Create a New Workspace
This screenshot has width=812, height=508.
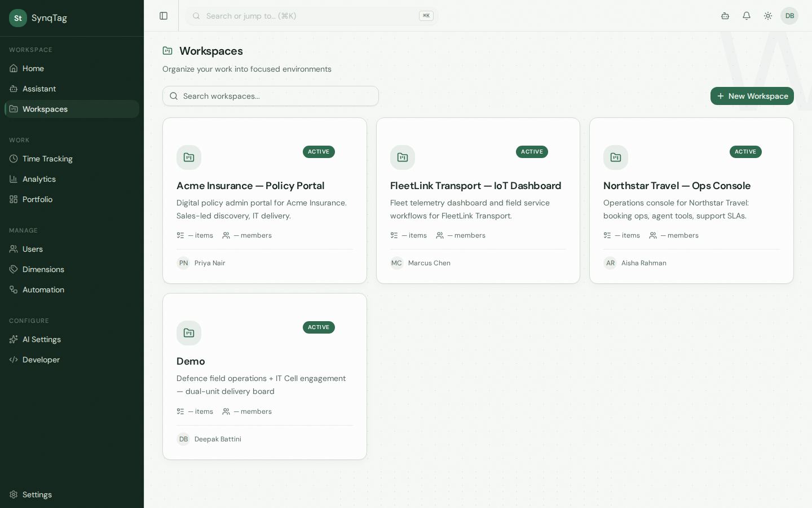tap(752, 96)
